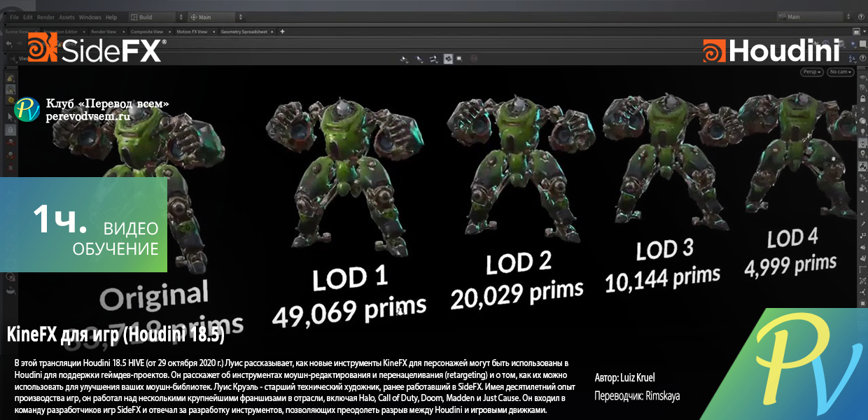Open the right-side Main take dropdown
Image resolution: width=868 pixels, height=420 pixels.
pos(813,16)
